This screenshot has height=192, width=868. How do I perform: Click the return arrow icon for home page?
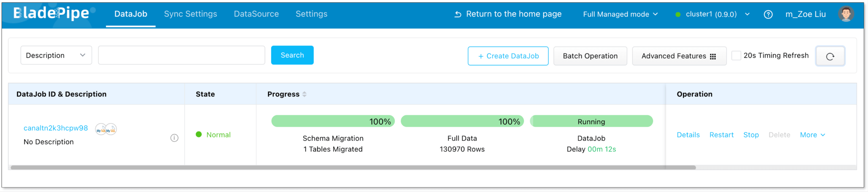(458, 14)
